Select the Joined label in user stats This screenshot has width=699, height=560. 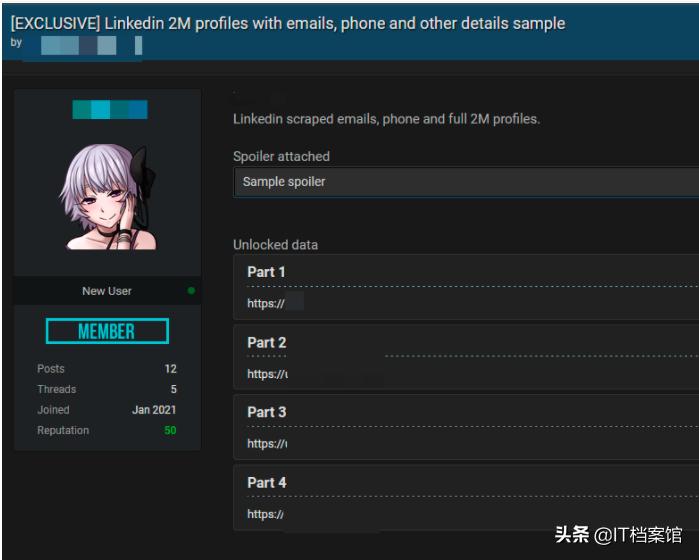click(x=53, y=410)
